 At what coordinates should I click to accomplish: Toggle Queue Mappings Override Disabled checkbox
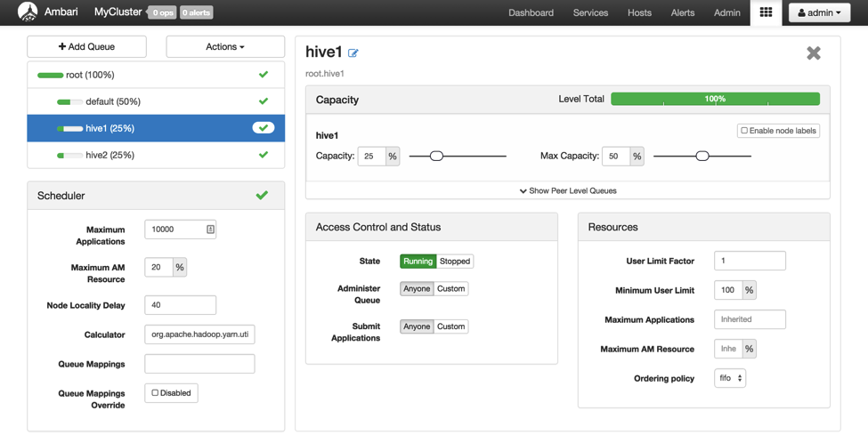coord(155,393)
